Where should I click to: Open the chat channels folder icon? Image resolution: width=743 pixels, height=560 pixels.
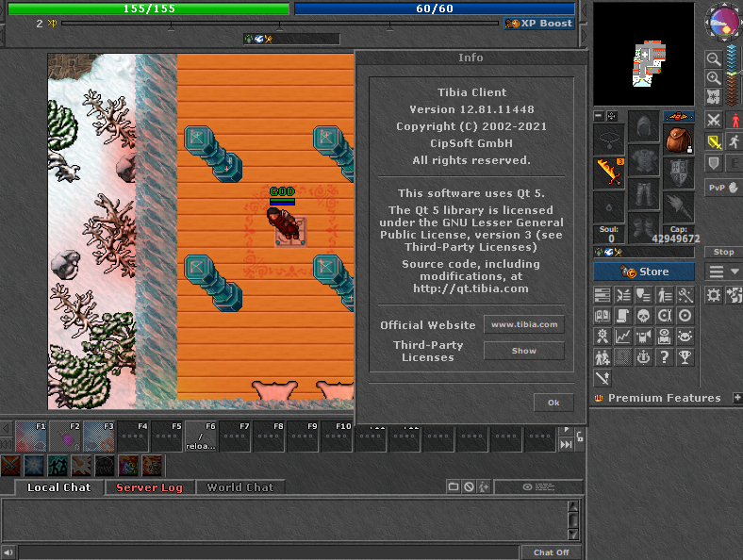click(x=454, y=487)
